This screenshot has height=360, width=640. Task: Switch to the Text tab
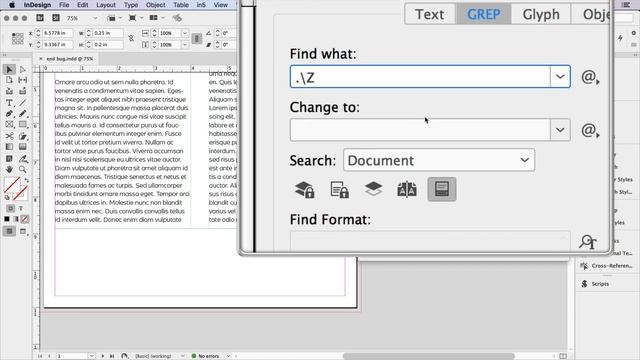coord(429,14)
